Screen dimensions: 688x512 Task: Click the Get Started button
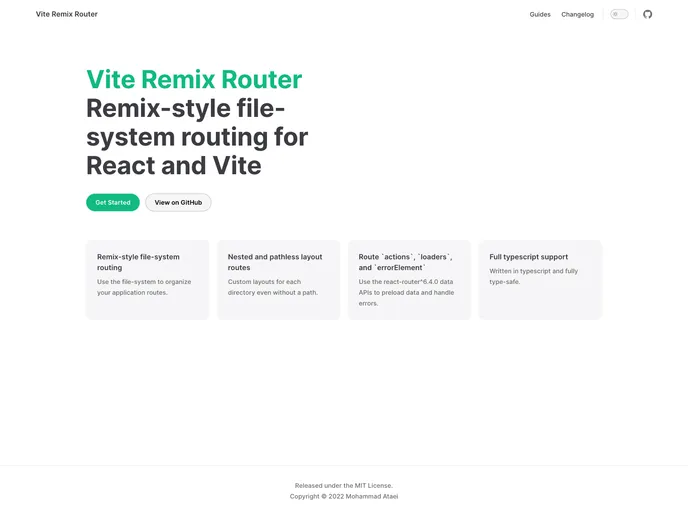coord(113,202)
